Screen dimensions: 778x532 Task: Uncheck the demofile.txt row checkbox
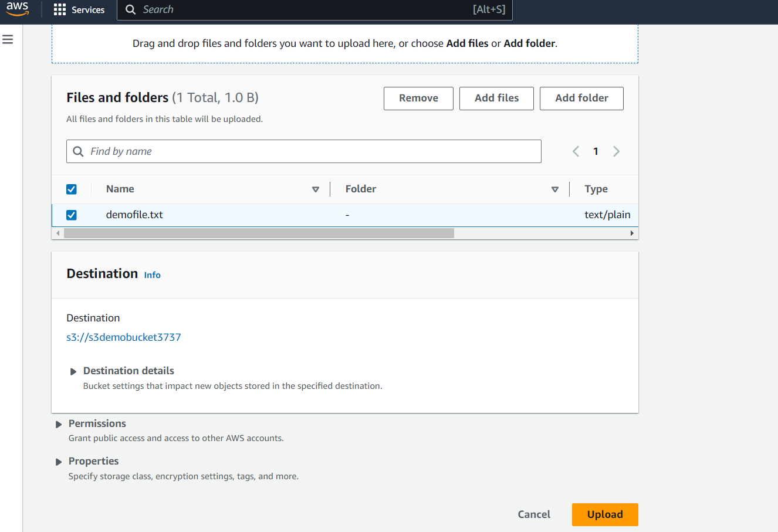click(72, 215)
